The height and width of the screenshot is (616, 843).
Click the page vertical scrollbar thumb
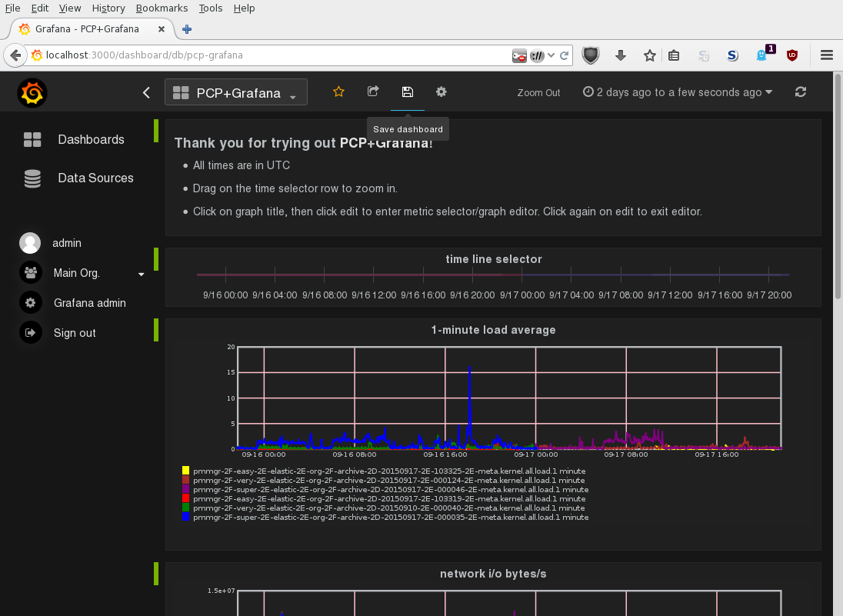838,186
